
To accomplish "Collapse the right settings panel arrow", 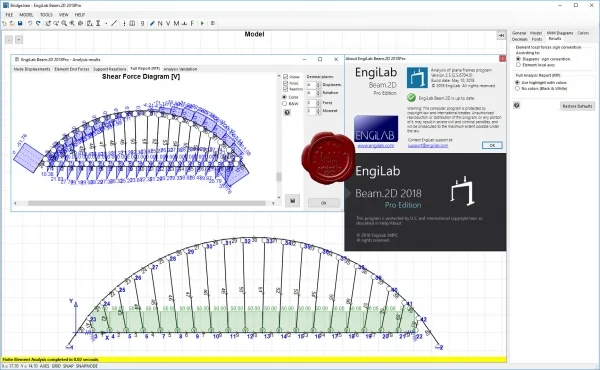I will (x=501, y=35).
